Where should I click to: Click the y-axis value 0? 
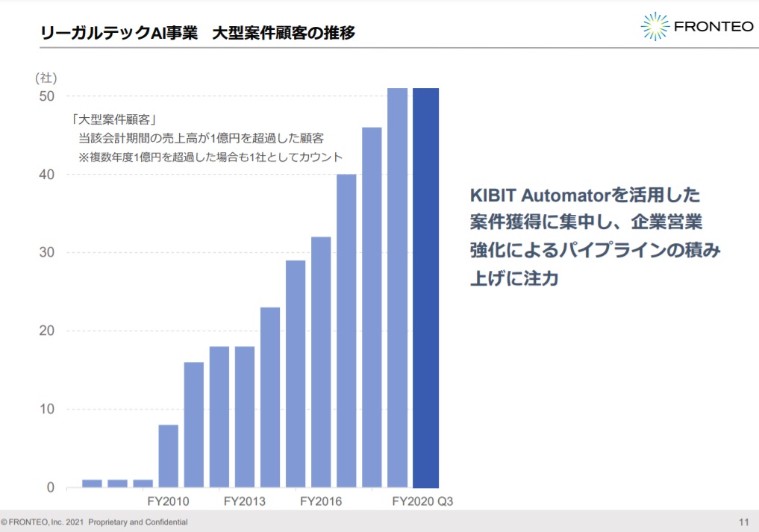coord(51,487)
